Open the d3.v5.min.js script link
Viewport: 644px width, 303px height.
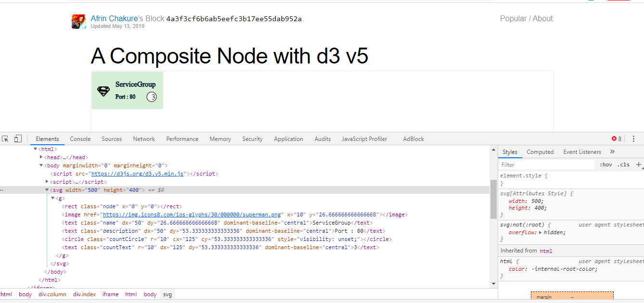[138, 174]
